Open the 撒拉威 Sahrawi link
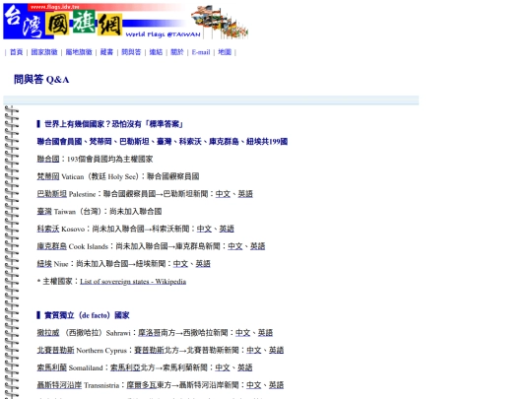Viewport: 532px width, 399px height. (48, 333)
